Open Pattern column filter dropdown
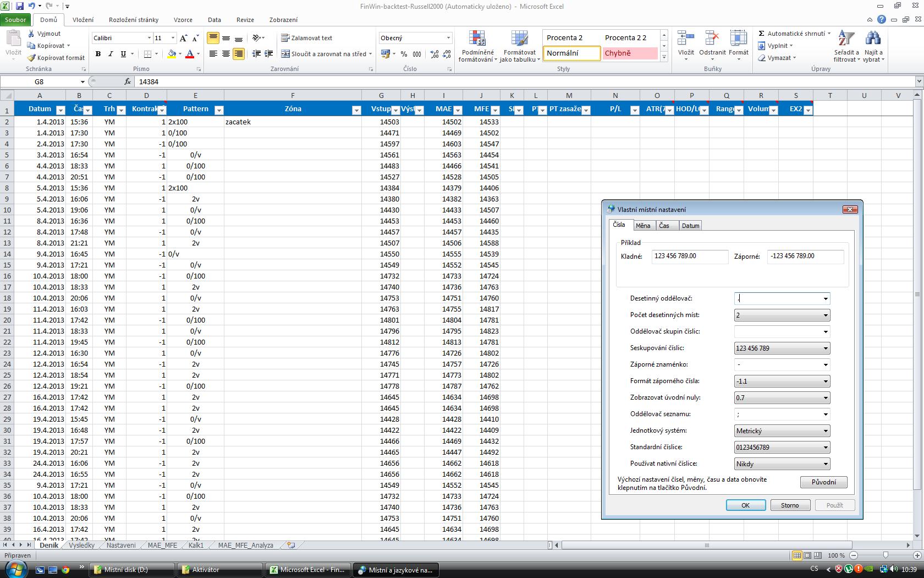The image size is (924, 578). point(218,110)
